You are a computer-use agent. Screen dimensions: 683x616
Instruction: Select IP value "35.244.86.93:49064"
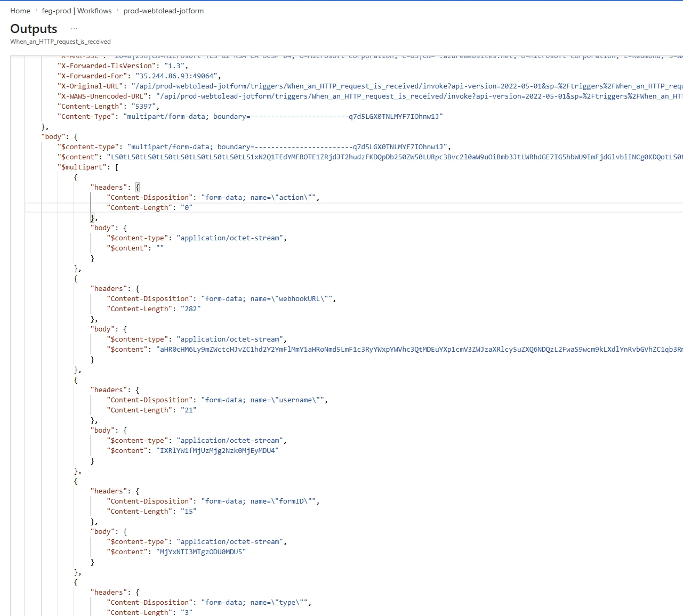[x=176, y=76]
